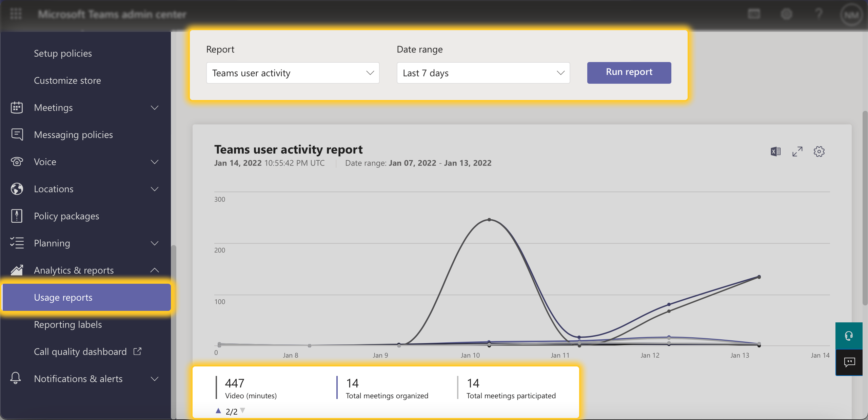Open the Date range dropdown
868x420 pixels.
[x=483, y=73]
